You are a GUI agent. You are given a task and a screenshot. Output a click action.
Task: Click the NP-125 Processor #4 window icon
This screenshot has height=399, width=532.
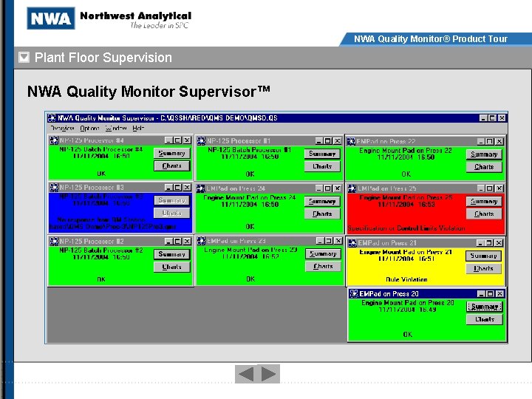pos(54,140)
